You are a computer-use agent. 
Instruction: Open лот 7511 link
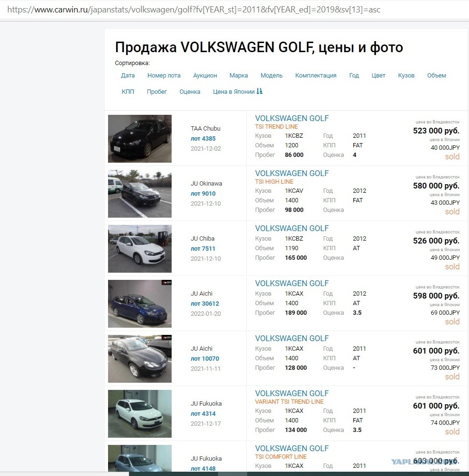203,248
